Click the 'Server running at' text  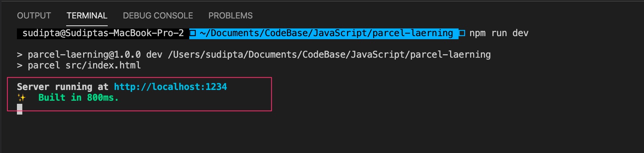[x=63, y=87]
